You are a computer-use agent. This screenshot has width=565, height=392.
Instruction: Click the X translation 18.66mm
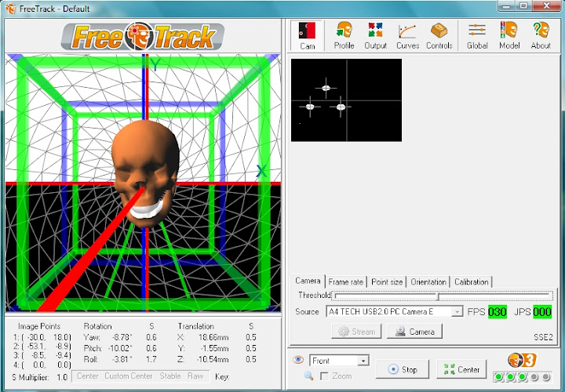click(x=213, y=337)
